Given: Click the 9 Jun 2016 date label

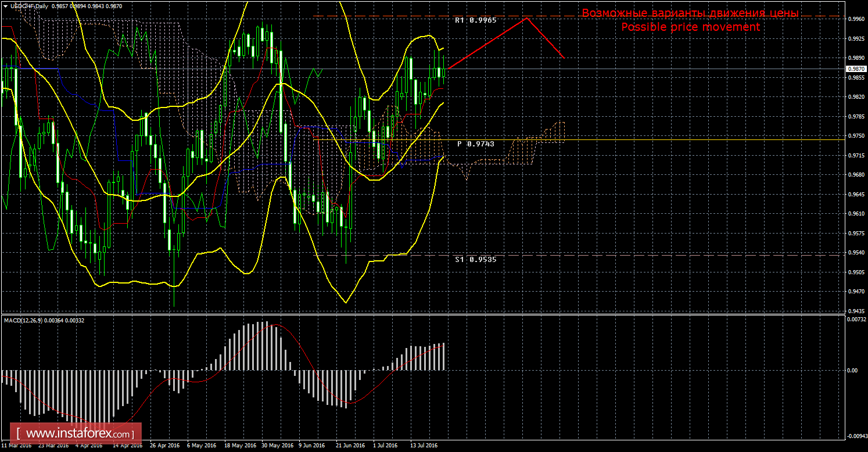Looking at the screenshot, I should (x=313, y=446).
